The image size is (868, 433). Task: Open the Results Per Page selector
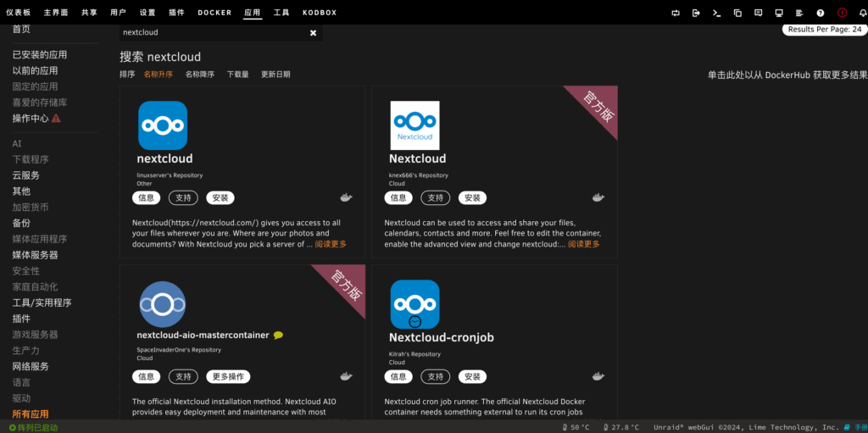point(824,30)
